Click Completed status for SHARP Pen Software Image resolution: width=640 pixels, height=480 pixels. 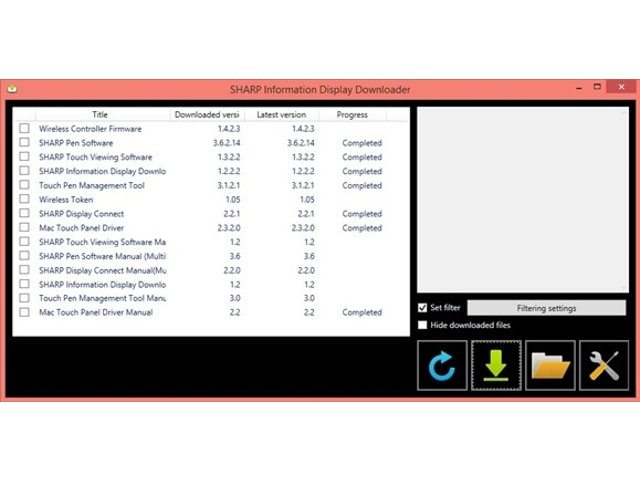click(x=362, y=143)
